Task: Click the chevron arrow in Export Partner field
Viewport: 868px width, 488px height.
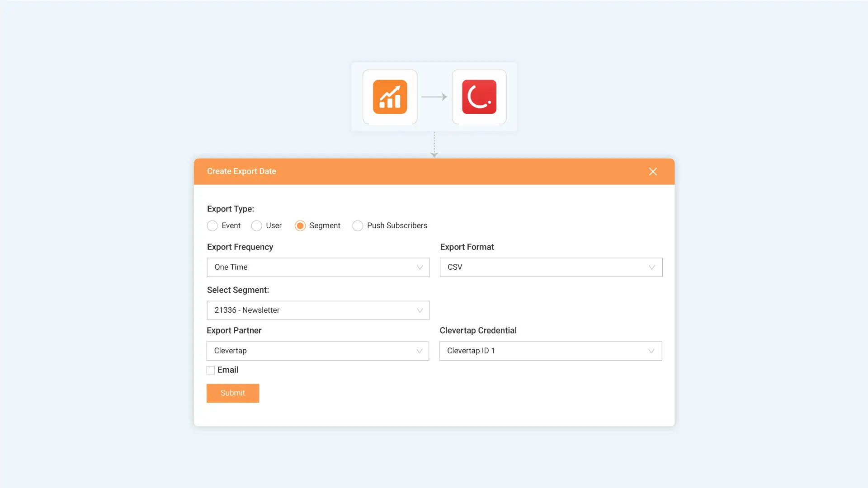Action: (x=419, y=351)
